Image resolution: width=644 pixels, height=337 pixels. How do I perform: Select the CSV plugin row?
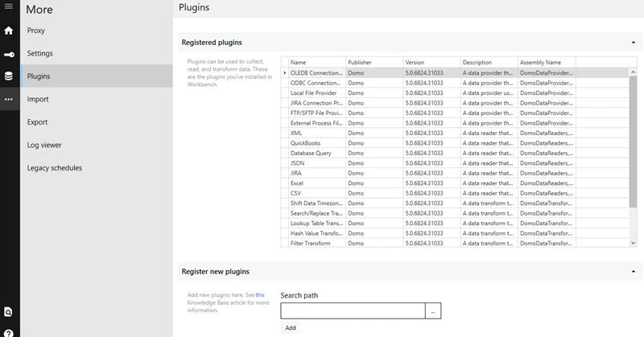coord(455,193)
